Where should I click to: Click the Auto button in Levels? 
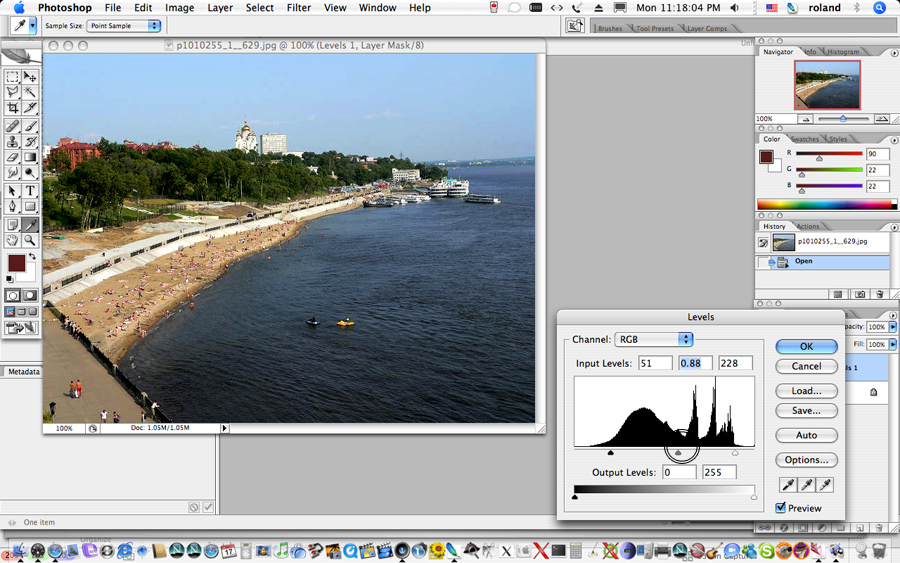click(x=807, y=435)
